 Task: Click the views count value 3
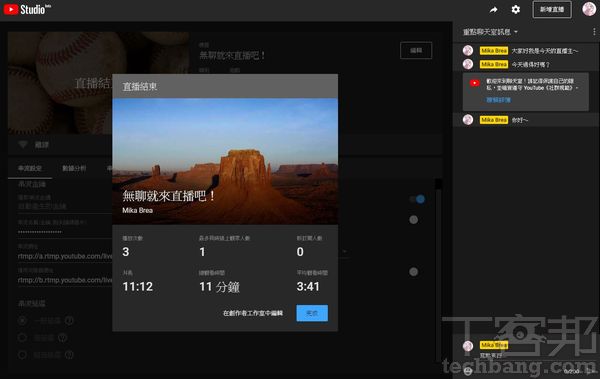[x=126, y=252]
